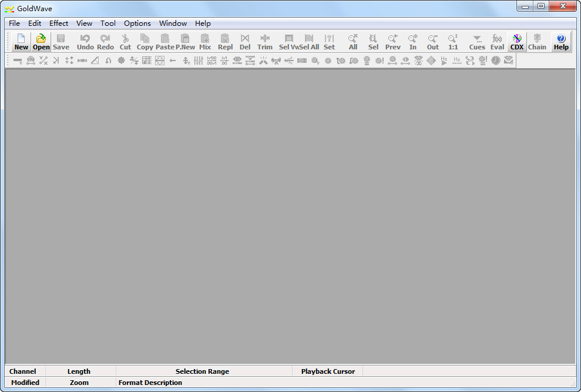The height and width of the screenshot is (392, 581).
Task: Launch the CDX CD reader tool
Action: point(517,42)
